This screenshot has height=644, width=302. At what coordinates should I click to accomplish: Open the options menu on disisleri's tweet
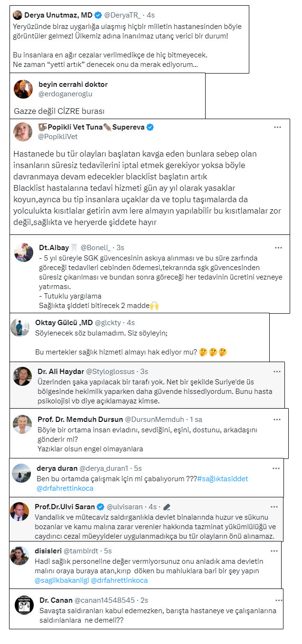point(274,551)
